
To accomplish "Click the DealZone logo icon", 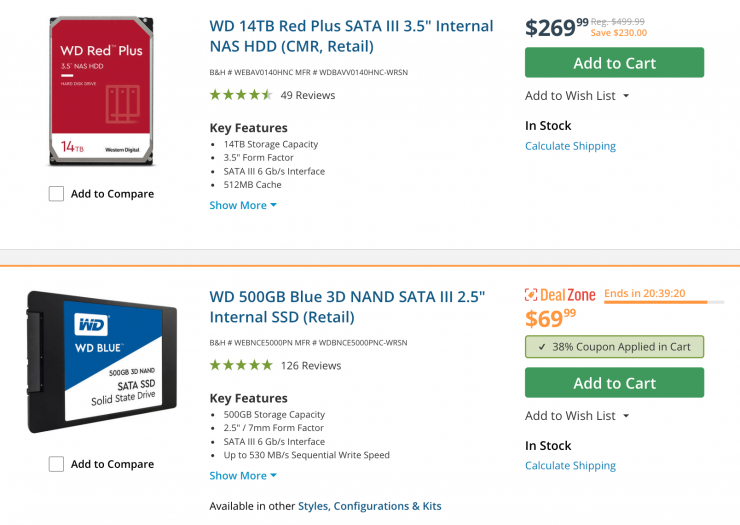I will 532,295.
